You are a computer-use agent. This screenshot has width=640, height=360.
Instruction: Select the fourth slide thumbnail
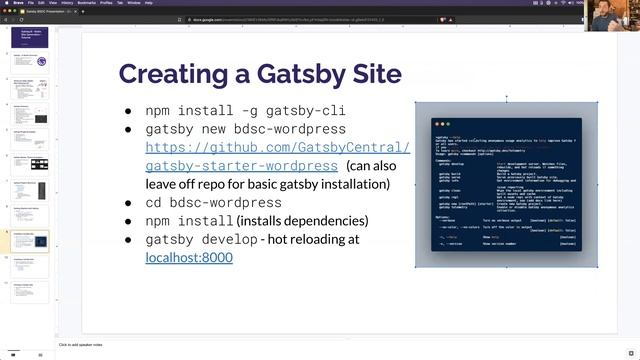(x=30, y=114)
